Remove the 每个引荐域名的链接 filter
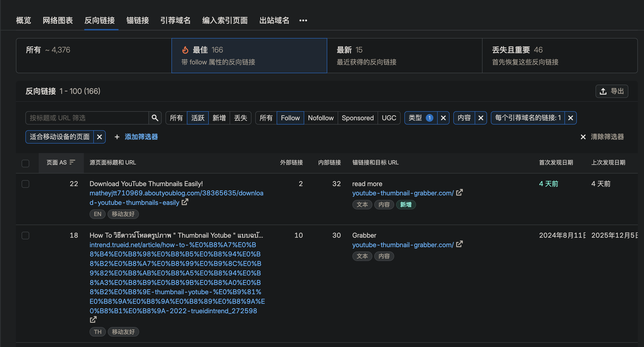 [x=570, y=118]
